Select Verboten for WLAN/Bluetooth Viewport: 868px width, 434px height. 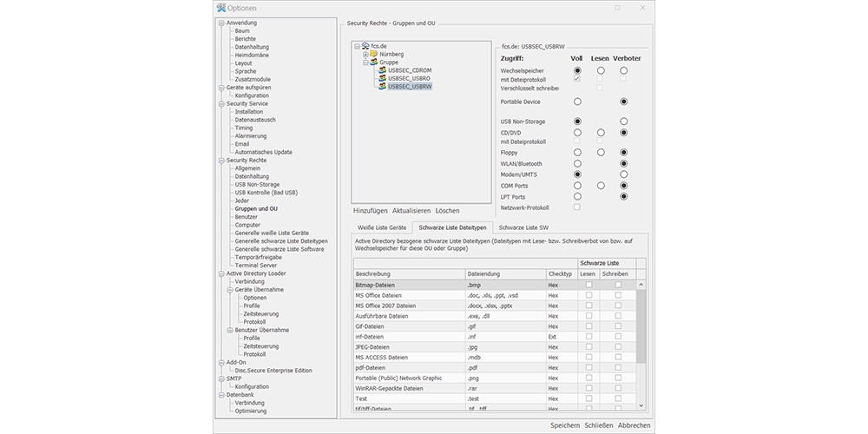[624, 164]
